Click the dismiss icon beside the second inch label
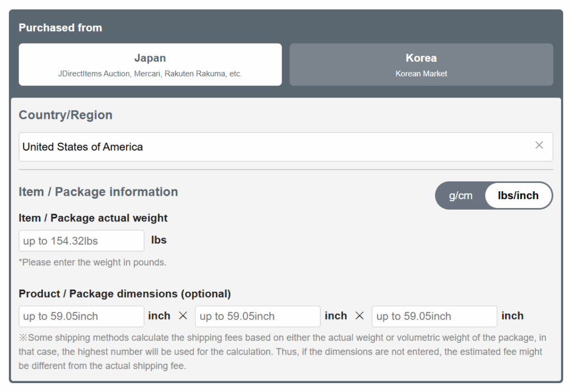571x392 pixels. pyautogui.click(x=360, y=316)
